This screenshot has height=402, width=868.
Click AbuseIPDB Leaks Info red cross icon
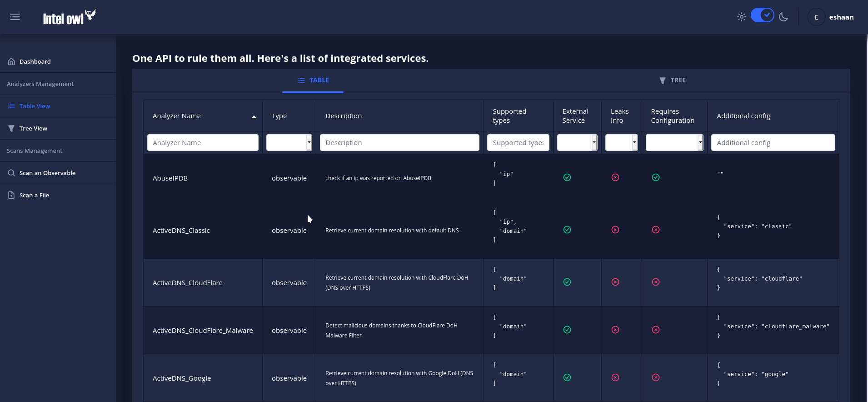(x=615, y=177)
